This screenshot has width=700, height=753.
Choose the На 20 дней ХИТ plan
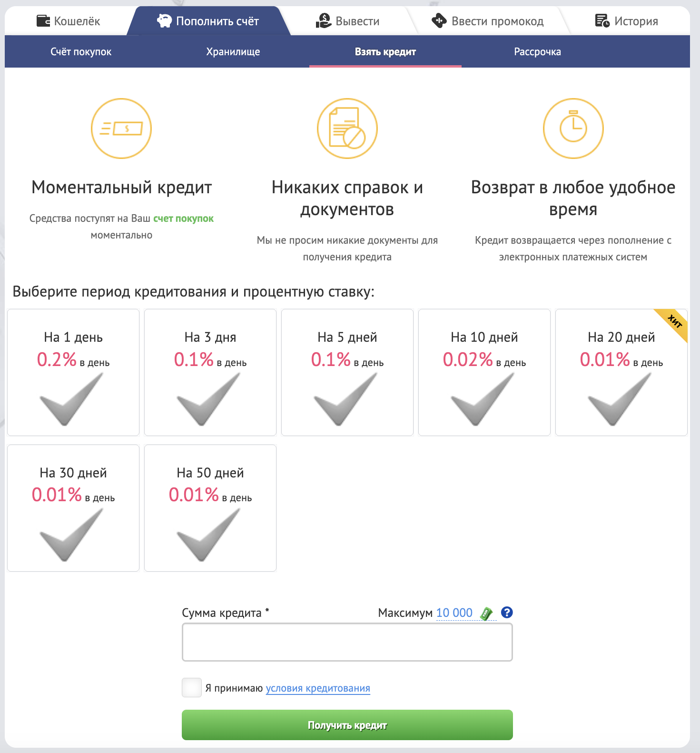click(621, 372)
